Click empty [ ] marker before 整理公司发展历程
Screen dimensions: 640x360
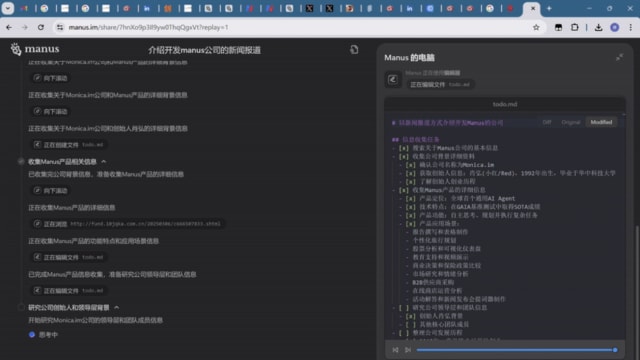pyautogui.click(x=403, y=333)
